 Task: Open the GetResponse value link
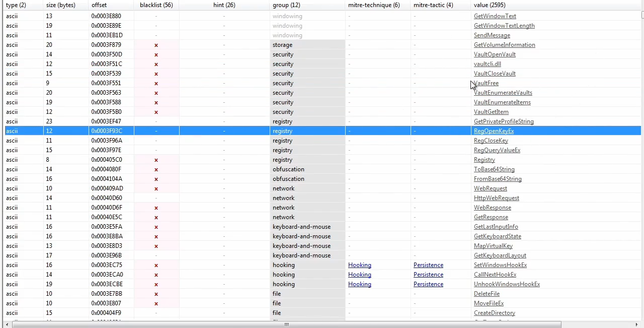point(491,217)
